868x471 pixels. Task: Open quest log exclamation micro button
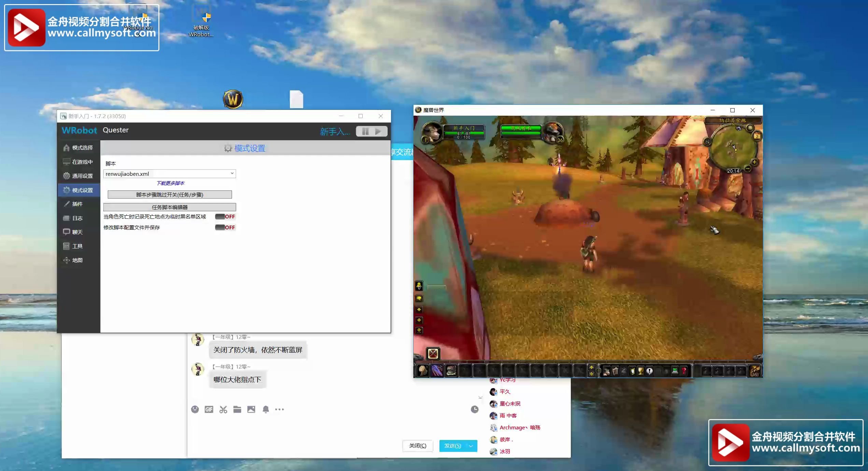pyautogui.click(x=649, y=371)
